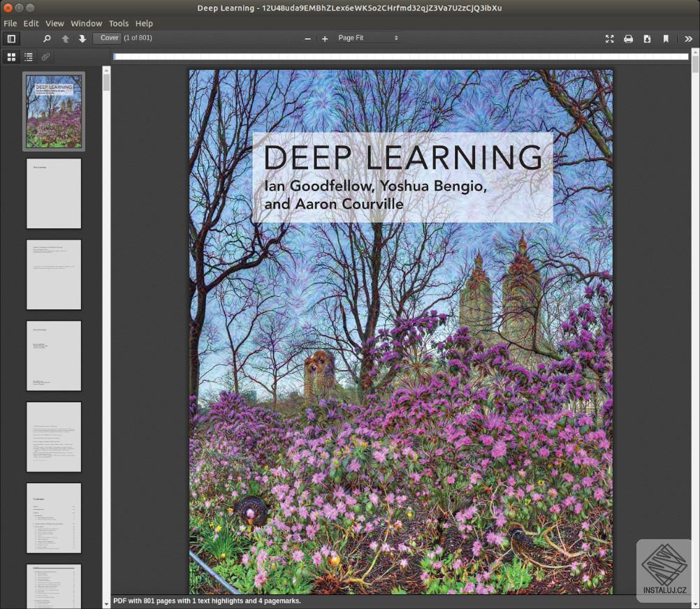Download the PDF file
This screenshot has height=609, width=700.
point(647,38)
